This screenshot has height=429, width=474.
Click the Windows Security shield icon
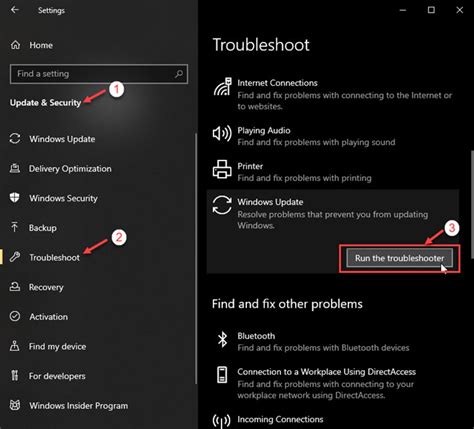click(x=15, y=198)
